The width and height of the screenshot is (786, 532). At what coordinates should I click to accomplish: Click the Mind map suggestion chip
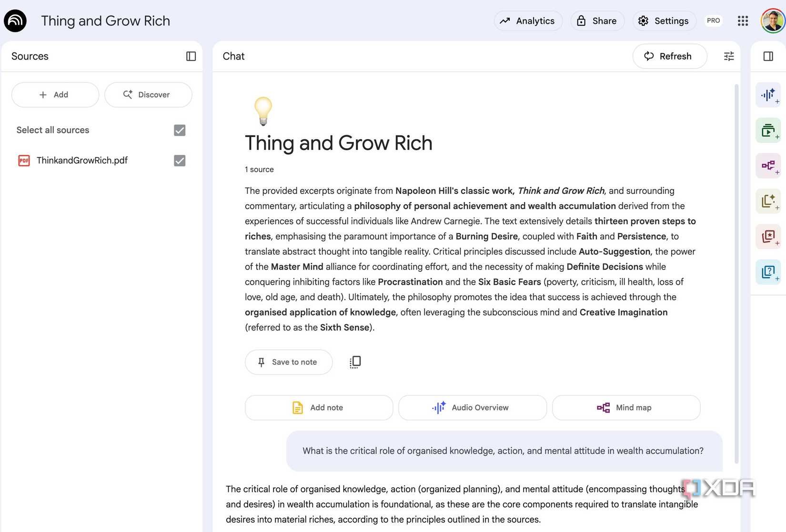[x=626, y=408]
